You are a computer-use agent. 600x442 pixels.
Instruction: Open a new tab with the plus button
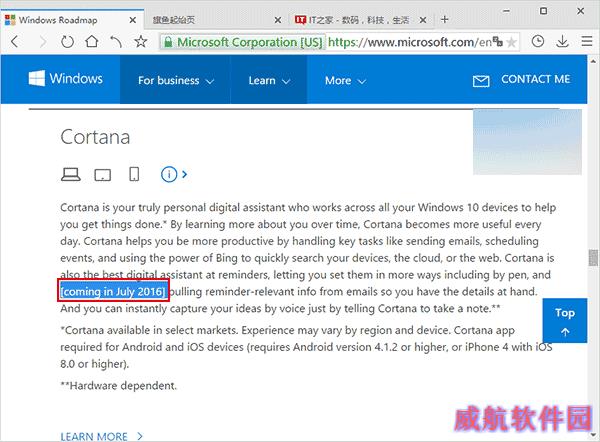444,19
